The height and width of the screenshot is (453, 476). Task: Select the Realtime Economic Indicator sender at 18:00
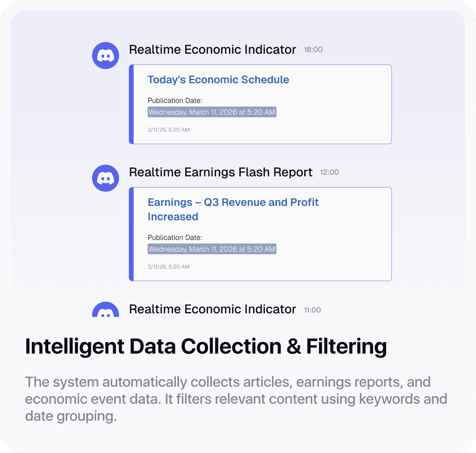coord(212,50)
